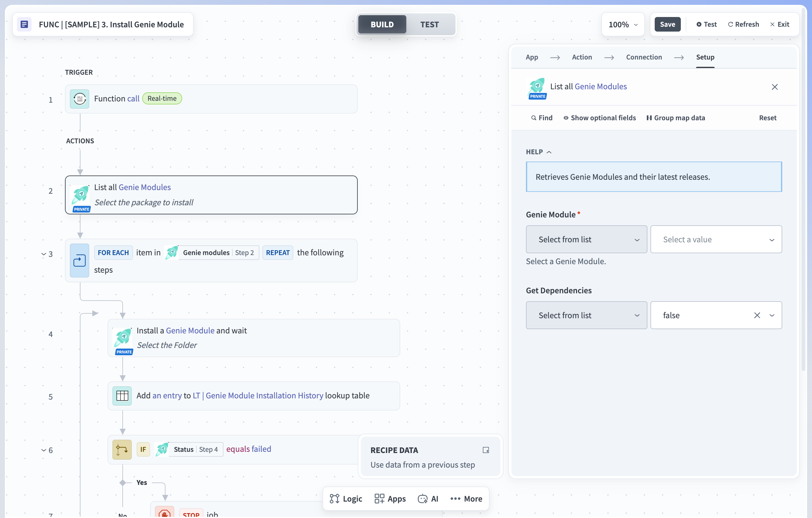Go to the Action step tab

pyautogui.click(x=582, y=57)
